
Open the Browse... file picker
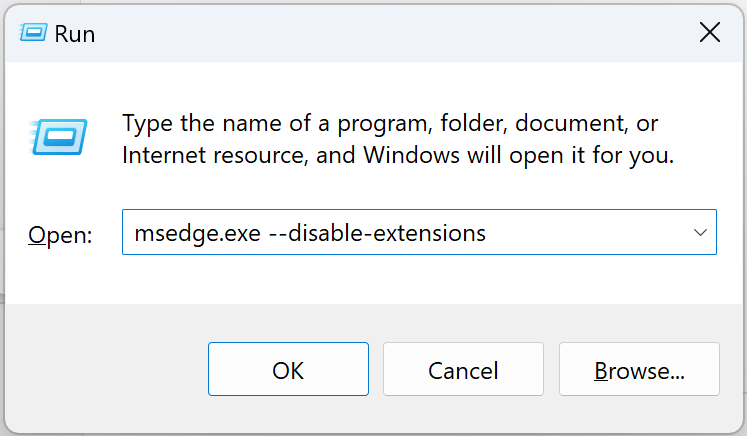point(639,369)
